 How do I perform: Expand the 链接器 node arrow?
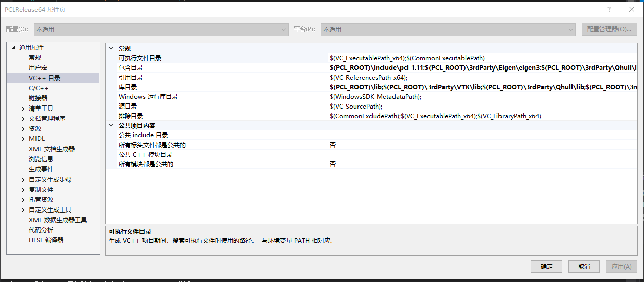(23, 98)
